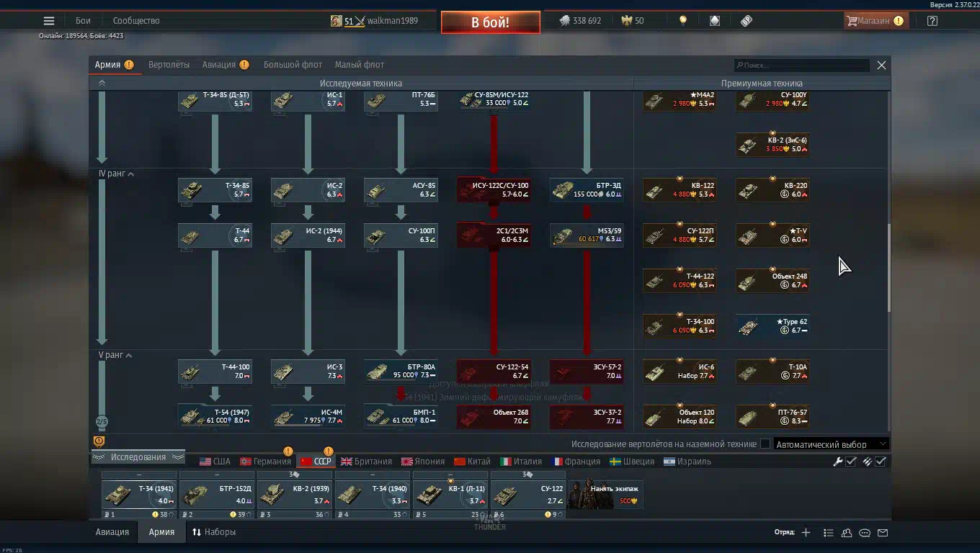The width and height of the screenshot is (980, 553).
Task: Open the chat speech bubble icon
Action: click(x=865, y=533)
